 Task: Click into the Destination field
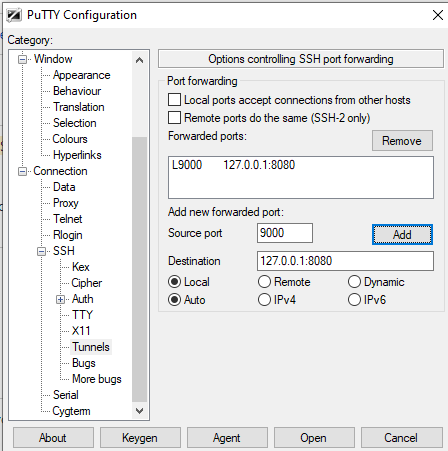(x=345, y=261)
